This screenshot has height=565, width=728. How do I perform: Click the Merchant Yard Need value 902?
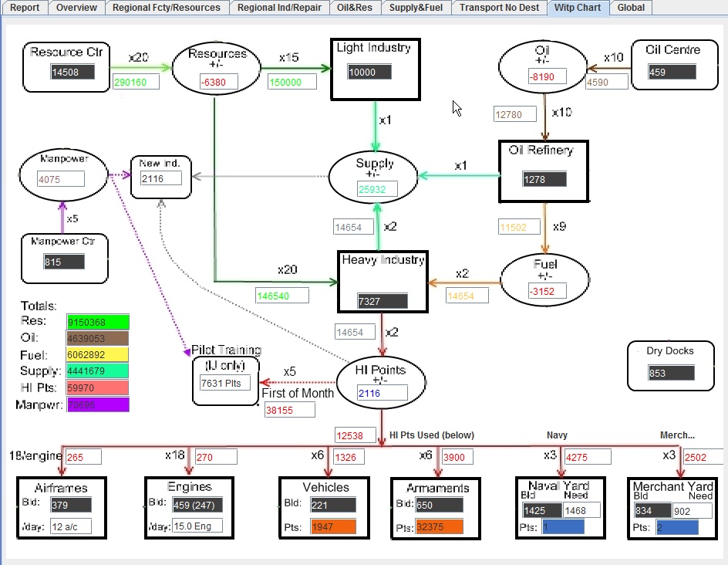693,511
